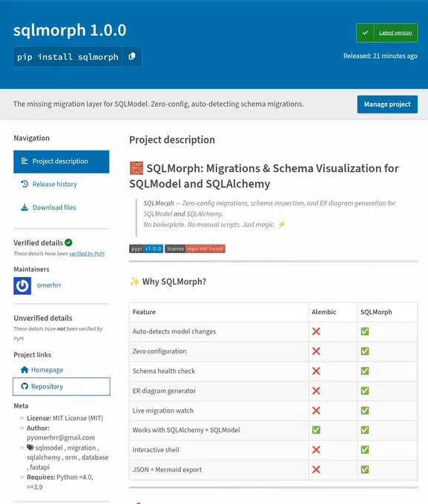This screenshot has height=504, width=428.
Task: Click the 'sqlmorph 1.0.0' page title
Action: (x=70, y=30)
